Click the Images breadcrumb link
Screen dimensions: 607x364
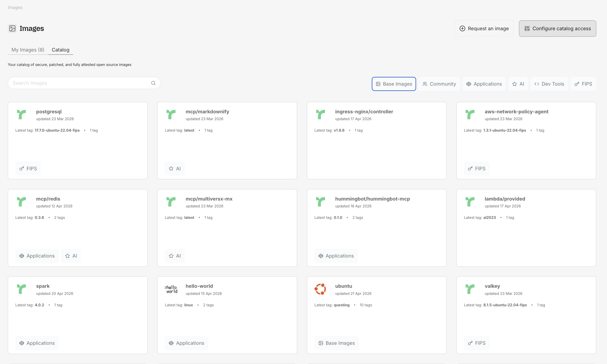(15, 7)
